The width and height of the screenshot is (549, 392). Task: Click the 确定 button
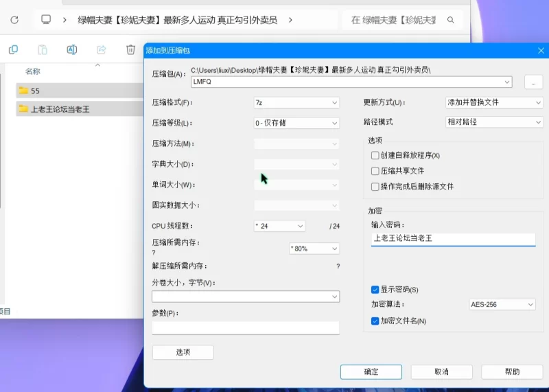(x=371, y=371)
